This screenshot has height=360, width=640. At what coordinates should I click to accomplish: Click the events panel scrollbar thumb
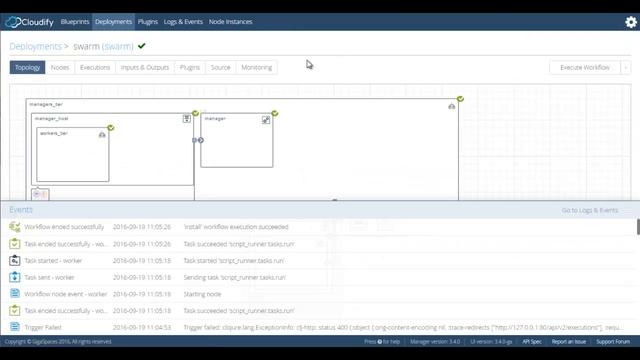[638, 227]
